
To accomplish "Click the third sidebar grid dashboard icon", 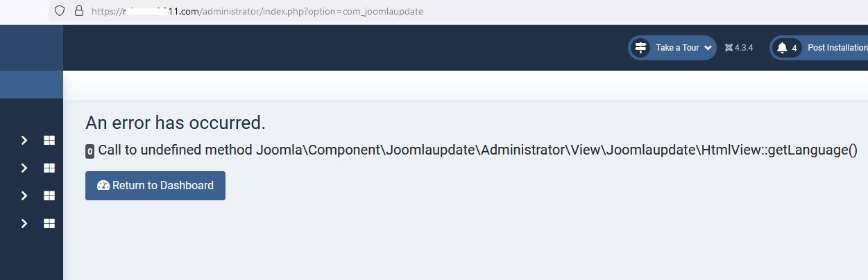I will pos(49,195).
